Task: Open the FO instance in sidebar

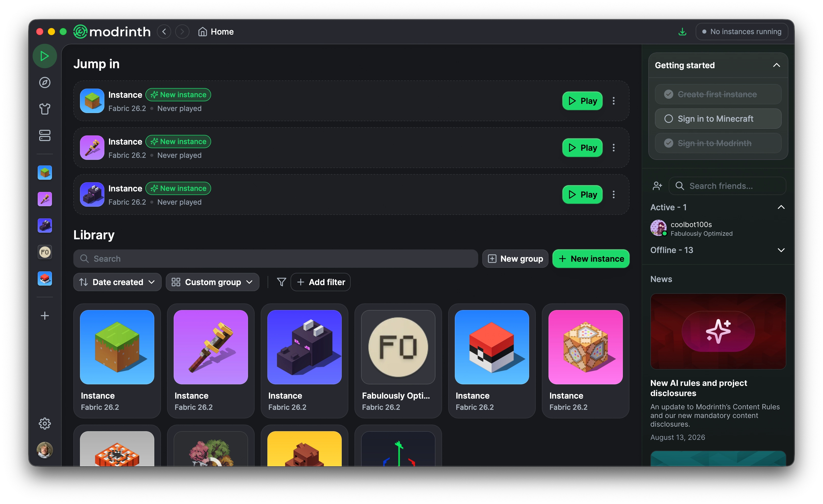Action: coord(45,252)
